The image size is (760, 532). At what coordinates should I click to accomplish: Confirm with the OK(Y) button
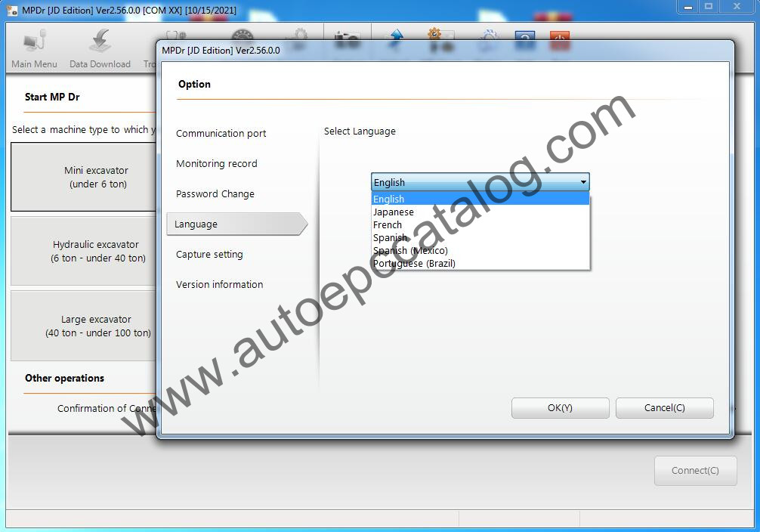tap(561, 408)
